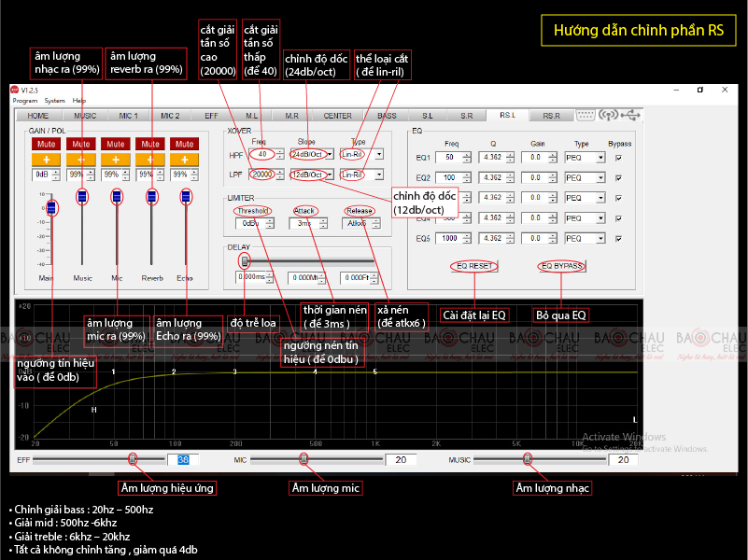Toggle the EQ1 Bypass checkbox
This screenshot has width=748, height=560.
click(619, 158)
